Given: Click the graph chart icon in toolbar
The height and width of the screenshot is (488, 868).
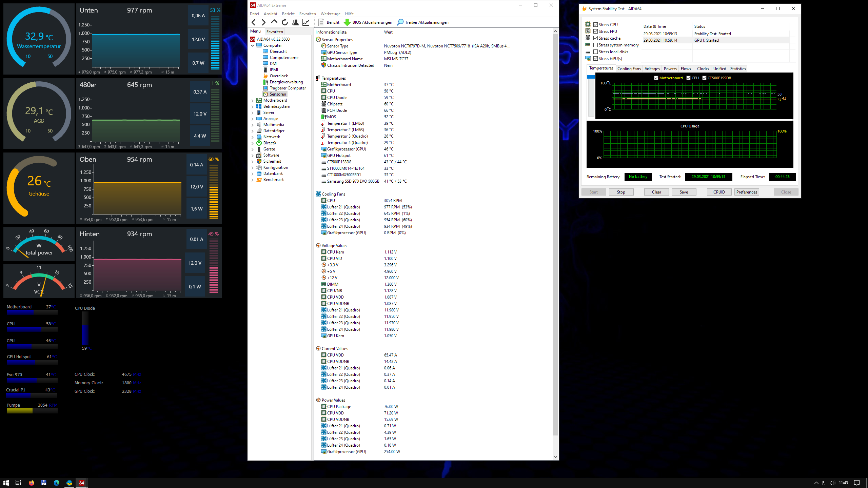Looking at the screenshot, I should 306,22.
